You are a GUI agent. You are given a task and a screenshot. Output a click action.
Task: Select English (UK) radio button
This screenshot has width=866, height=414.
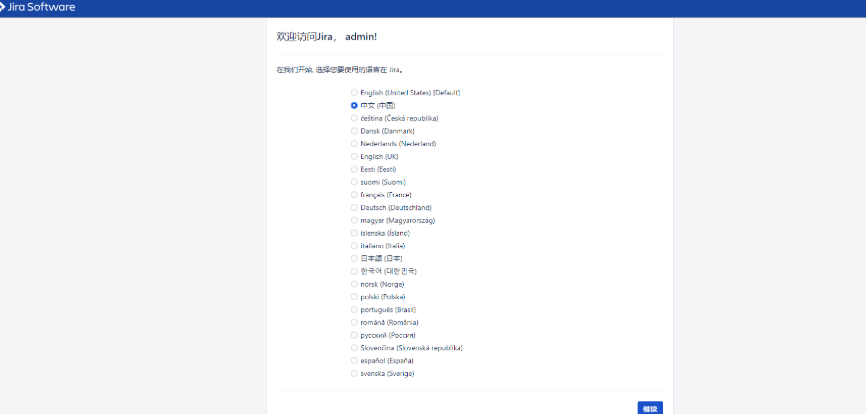[x=355, y=156]
